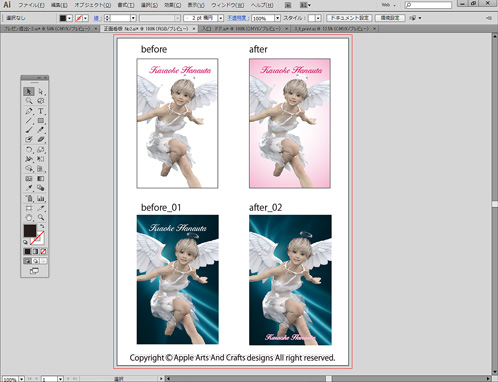Viewport: 498px width, 382px height.
Task: Pick the Magic Wand tool
Action: pos(29,101)
